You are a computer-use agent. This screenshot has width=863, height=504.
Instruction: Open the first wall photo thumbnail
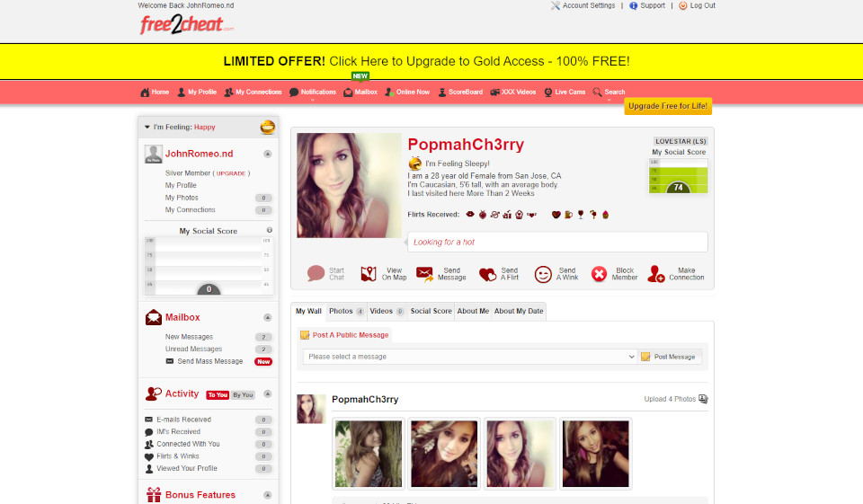(368, 454)
